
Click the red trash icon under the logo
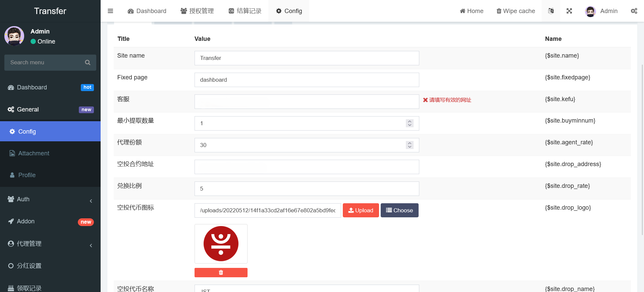pos(221,273)
